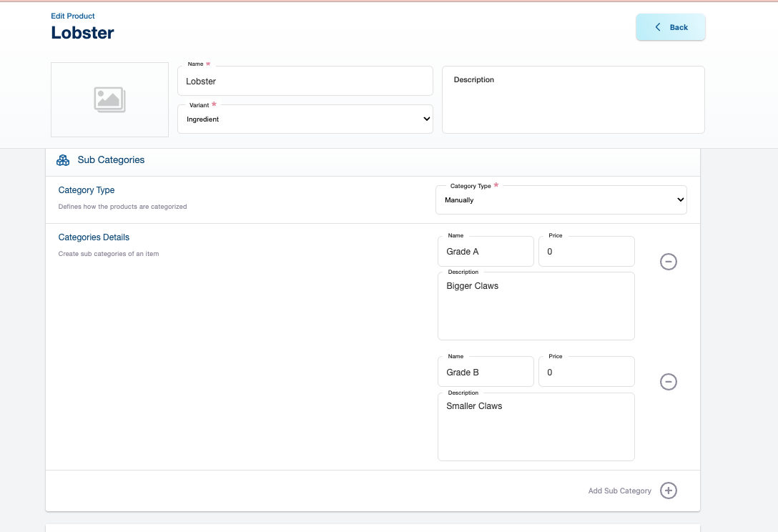Click the product Name field containing Lobster
Screen dimensions: 778x532
click(305, 82)
